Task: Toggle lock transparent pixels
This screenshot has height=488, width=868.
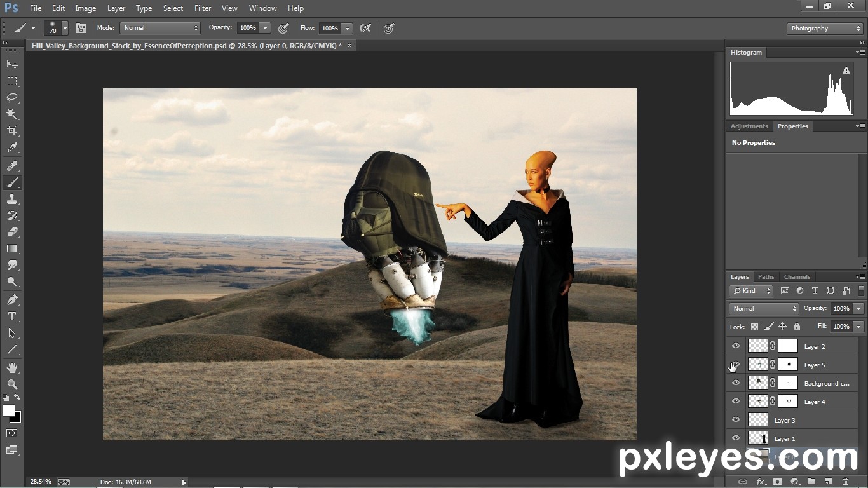Action: [754, 327]
